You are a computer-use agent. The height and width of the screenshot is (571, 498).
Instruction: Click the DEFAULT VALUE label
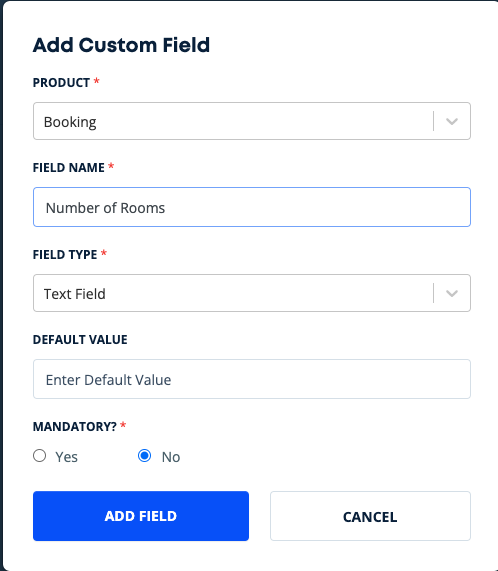[80, 340]
